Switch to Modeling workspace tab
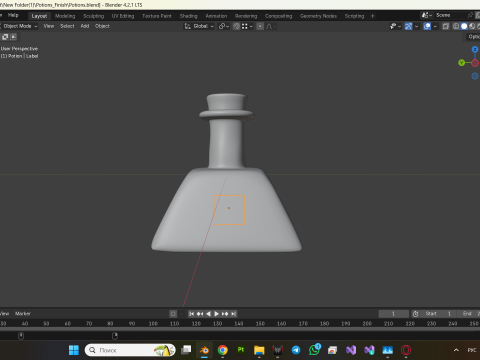Image resolution: width=480 pixels, height=360 pixels. 65,16
